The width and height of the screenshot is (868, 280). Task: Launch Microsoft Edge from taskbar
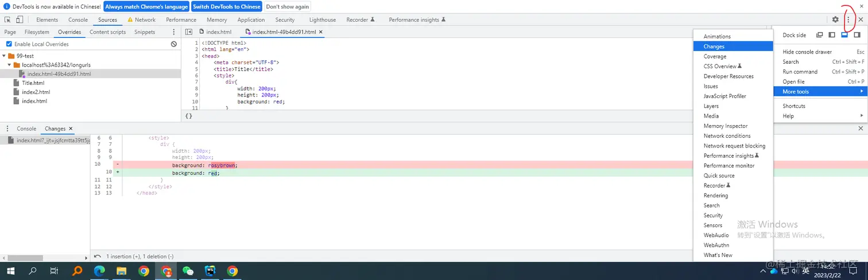[x=99, y=271]
